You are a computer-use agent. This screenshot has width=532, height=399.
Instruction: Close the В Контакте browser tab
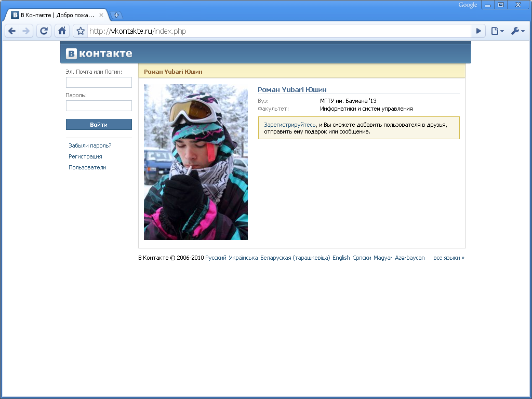pos(101,15)
